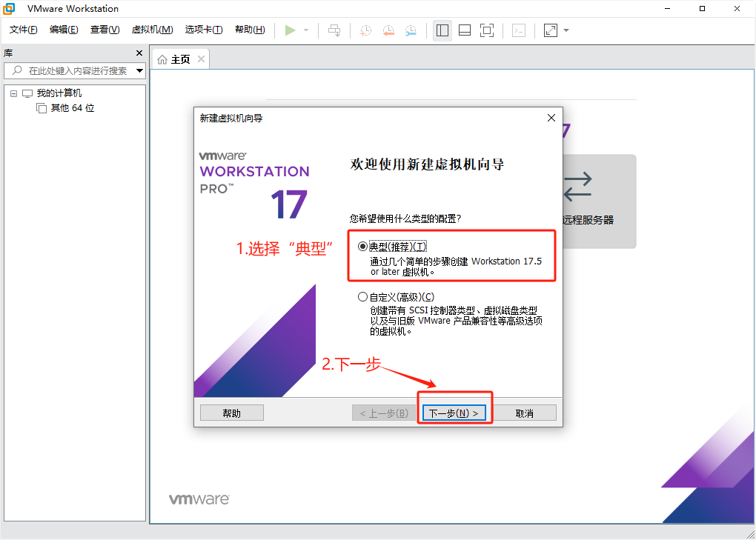756x540 pixels.
Task: Toggle the library sidebar view icon
Action: click(442, 30)
